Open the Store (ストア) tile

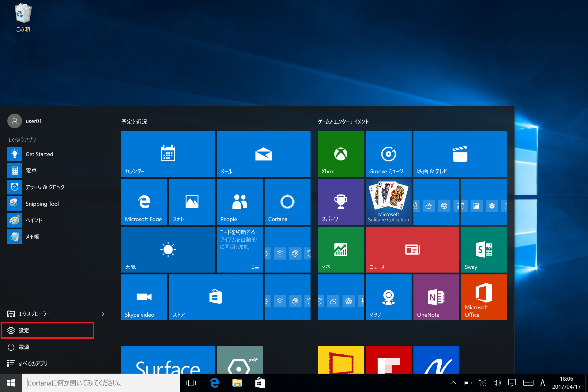point(216,297)
